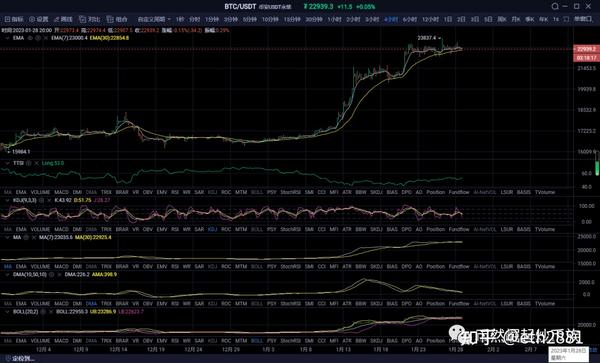Collapse the DMA(10,50,10) panel chevron
Screen dimensions: 600x363
click(x=7, y=275)
